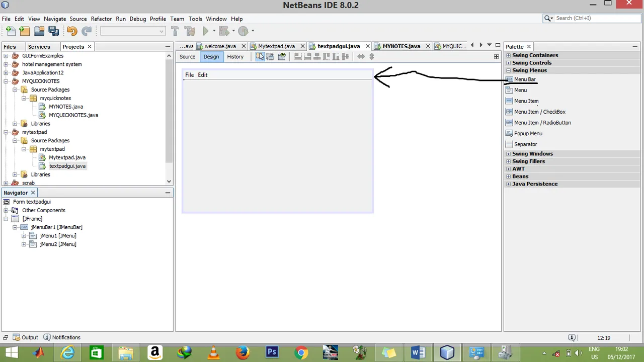Activate Connection Mode in the designer toolbar
The width and height of the screenshot is (644, 362).
tap(270, 57)
